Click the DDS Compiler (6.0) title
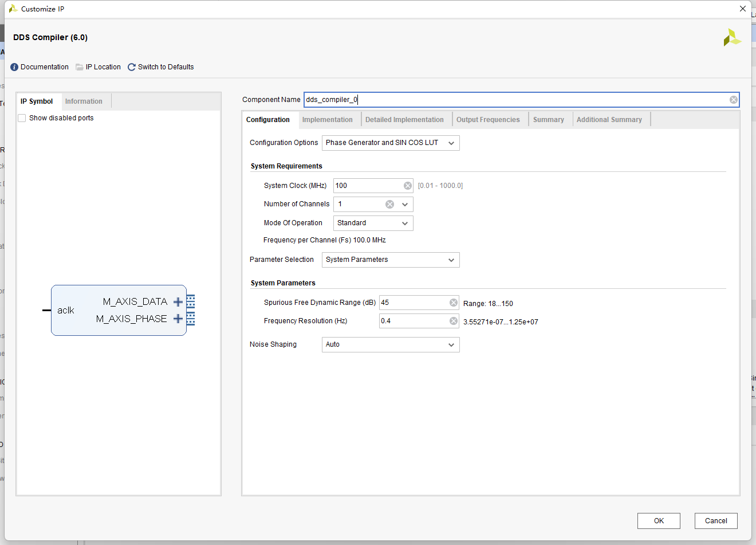Image resolution: width=756 pixels, height=545 pixels. (50, 37)
